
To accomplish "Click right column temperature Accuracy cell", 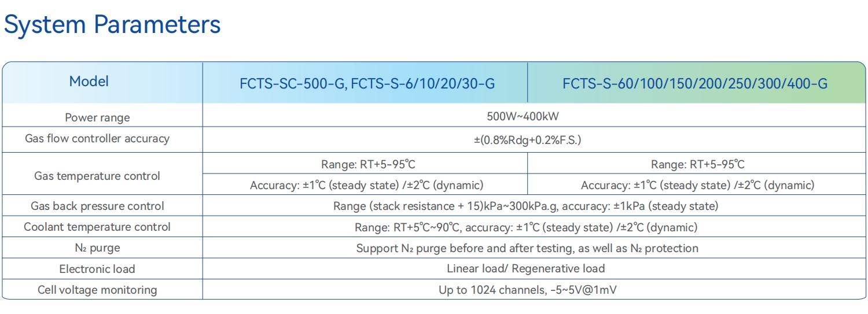I will [x=697, y=185].
